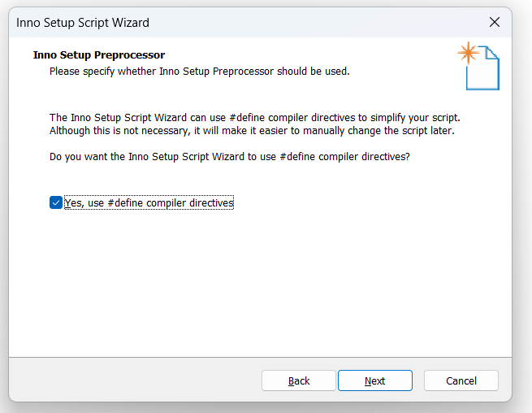Screen dimensions: 532x413
Task: Click the 'Inno Setup Preprocessor' heading
Action: point(99,55)
